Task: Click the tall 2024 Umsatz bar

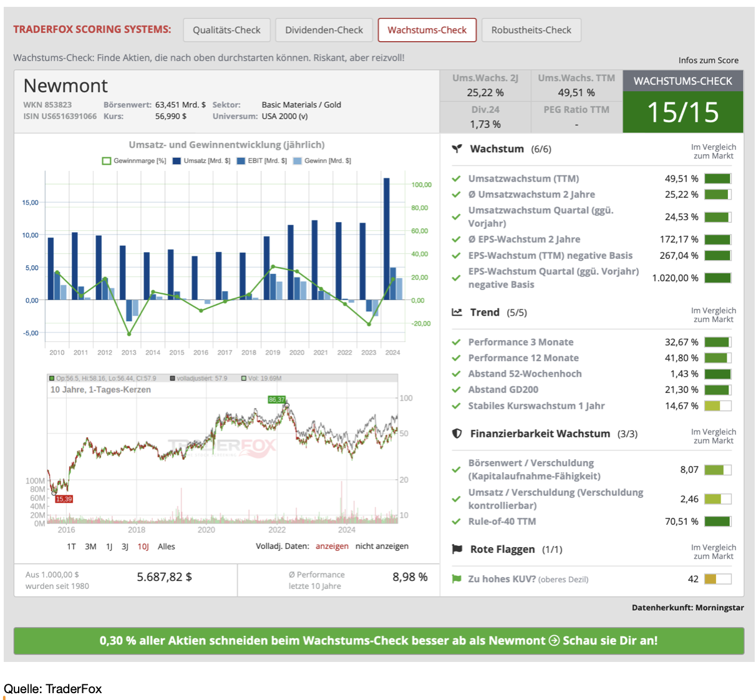Action: pos(387,239)
